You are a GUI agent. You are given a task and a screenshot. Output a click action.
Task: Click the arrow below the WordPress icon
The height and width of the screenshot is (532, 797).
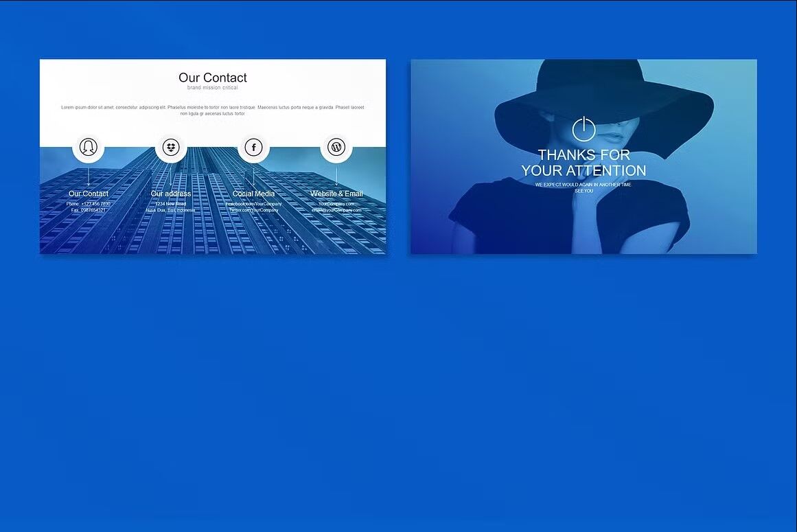pos(336,176)
